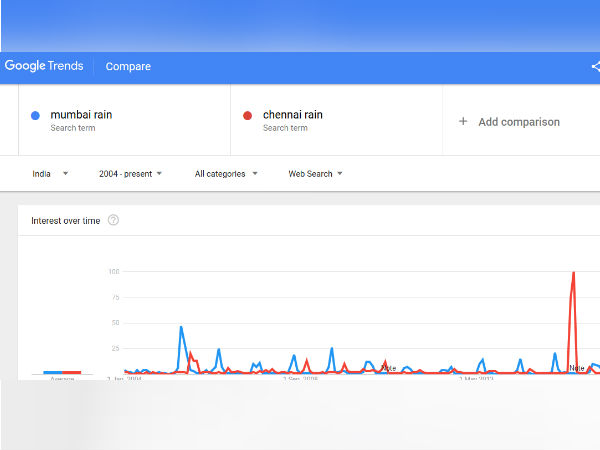600x450 pixels.
Task: Click the blue average bar
Action: click(53, 372)
